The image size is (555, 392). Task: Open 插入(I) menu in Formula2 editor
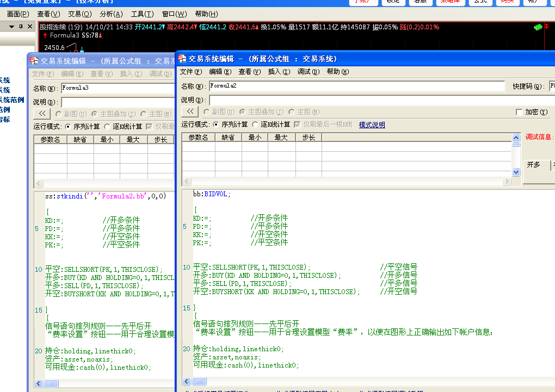pos(279,72)
